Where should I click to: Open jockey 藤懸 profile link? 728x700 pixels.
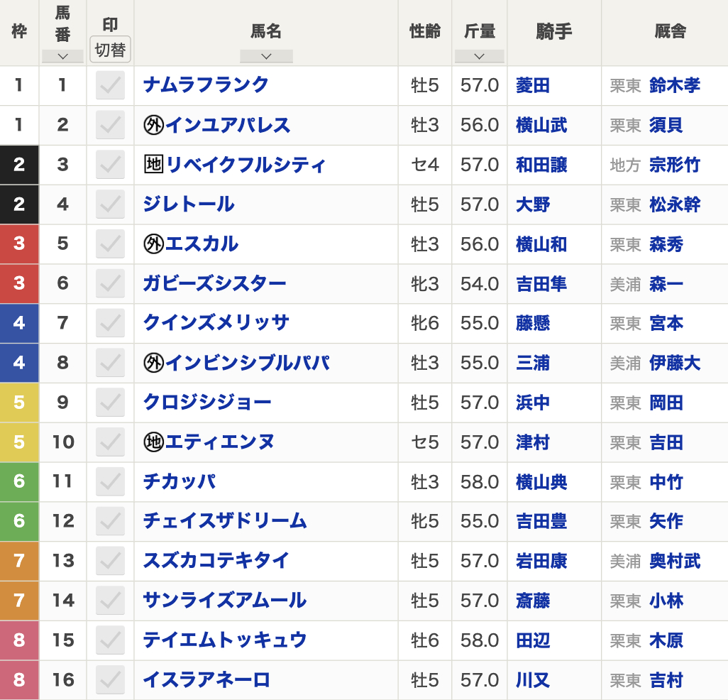(533, 323)
